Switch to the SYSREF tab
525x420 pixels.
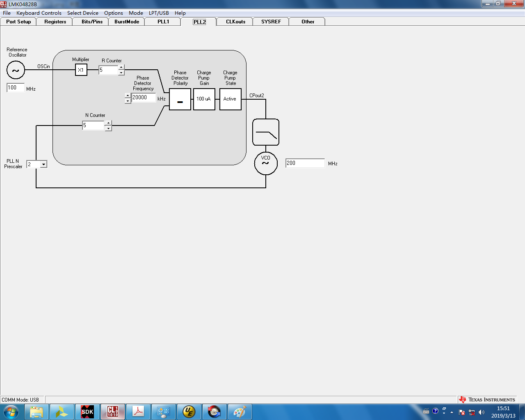271,22
